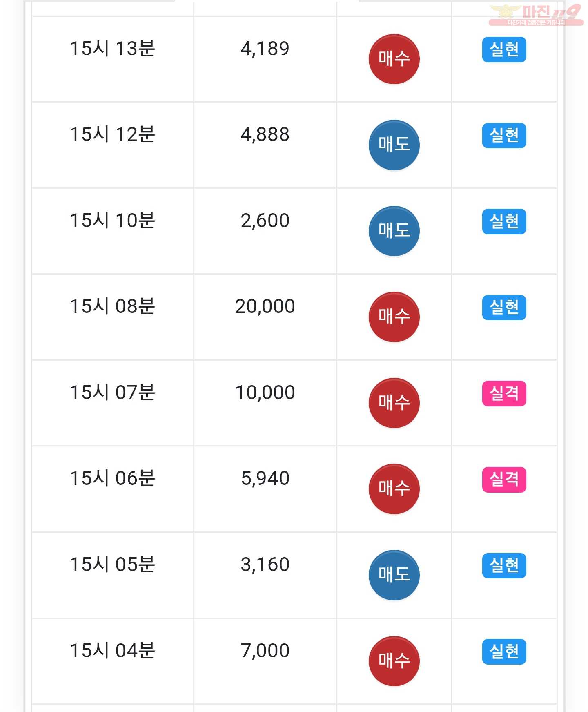Click the red 매수 circle at 15시 06분
Screen dimensions: 588x712
click(x=394, y=489)
